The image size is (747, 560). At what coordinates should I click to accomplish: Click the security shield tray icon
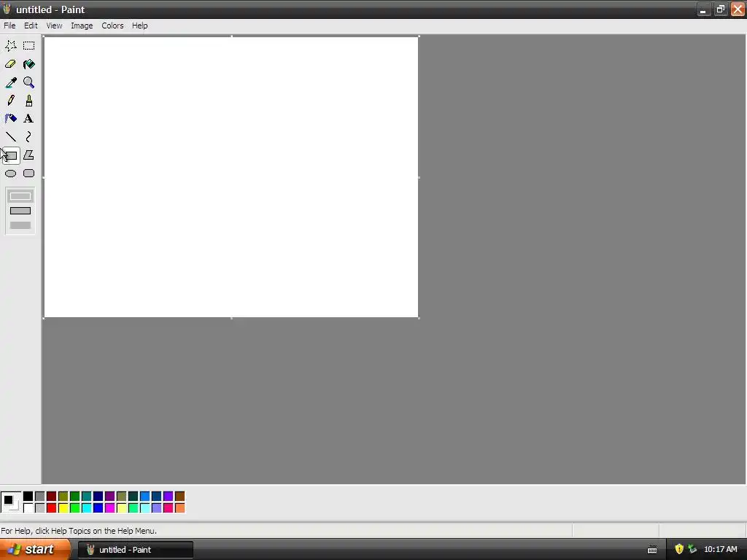pyautogui.click(x=679, y=550)
